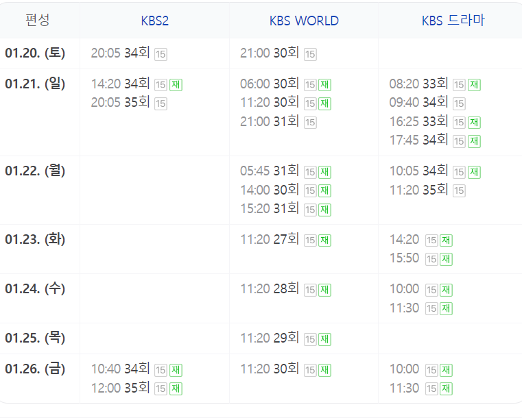Click the 15 age rating badge beside 09:40 34회
522x420 pixels.
(x=459, y=103)
